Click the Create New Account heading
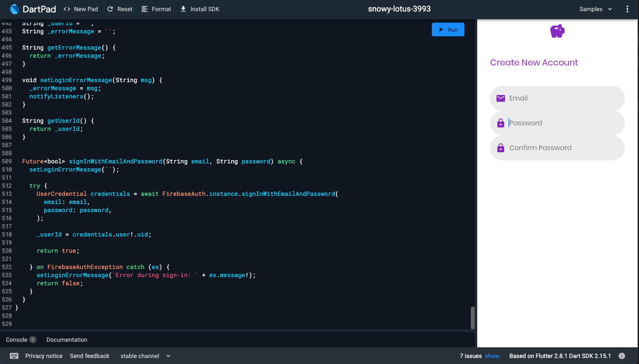The image size is (639, 364). coord(534,62)
